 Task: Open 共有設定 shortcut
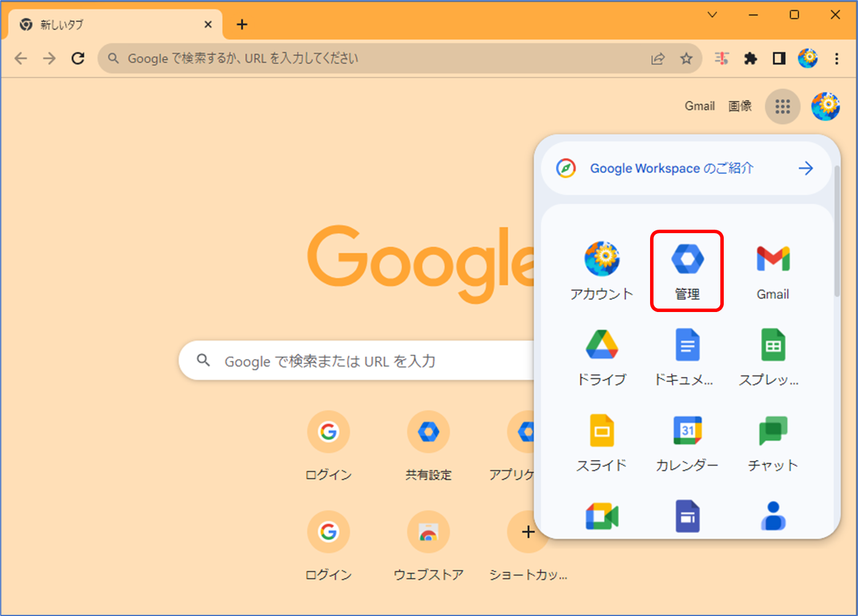(428, 447)
